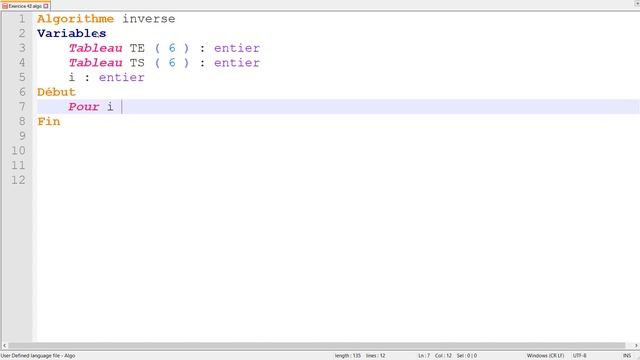Screen dimensions: 640x360
Task: Click line number 1 in the margin
Action: click(x=22, y=19)
